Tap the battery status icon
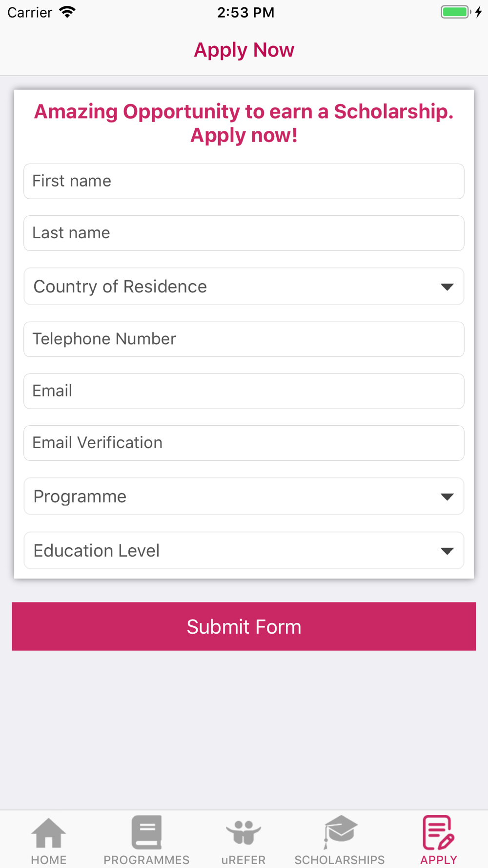The width and height of the screenshot is (488, 868). coord(456,12)
